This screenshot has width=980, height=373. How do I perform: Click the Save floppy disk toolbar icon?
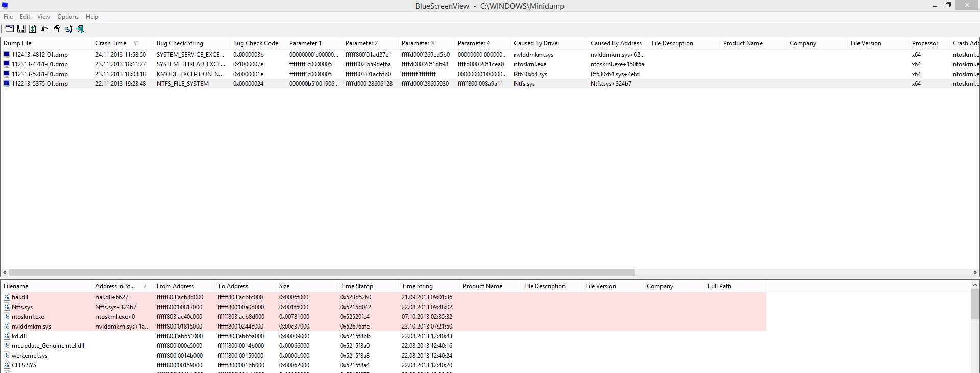pyautogui.click(x=21, y=29)
